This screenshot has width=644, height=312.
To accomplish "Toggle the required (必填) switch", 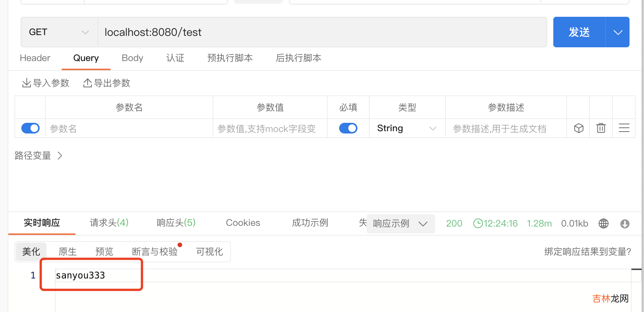I will (348, 128).
